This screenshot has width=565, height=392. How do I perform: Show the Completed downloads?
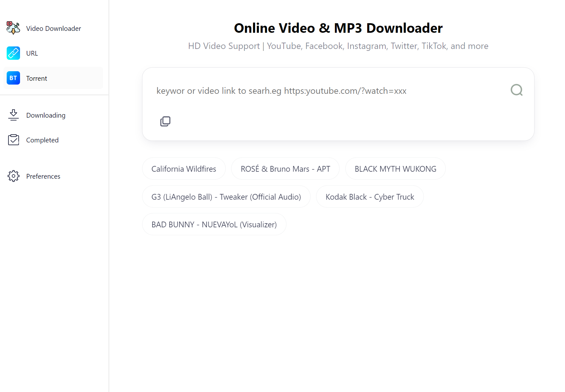pyautogui.click(x=42, y=140)
